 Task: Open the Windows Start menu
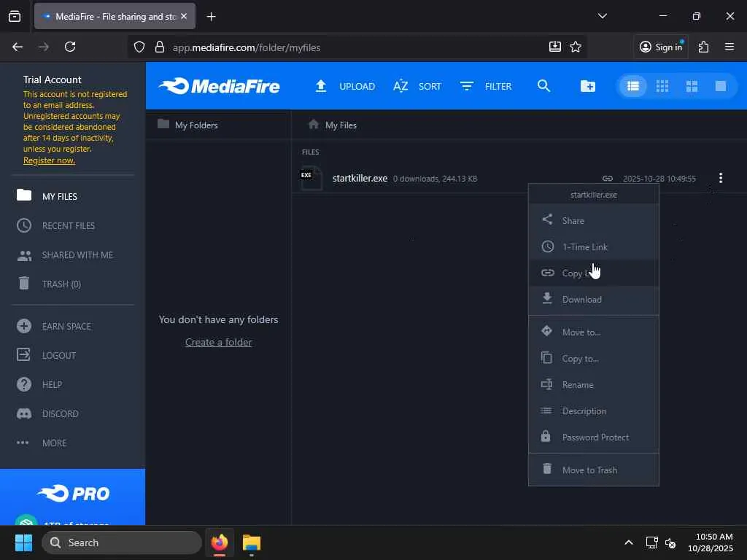(x=23, y=542)
